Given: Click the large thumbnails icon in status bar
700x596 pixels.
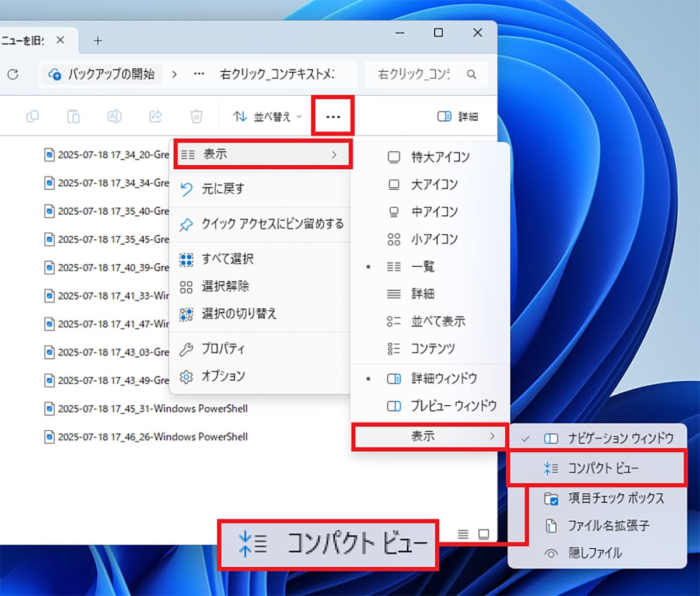Looking at the screenshot, I should 483,534.
